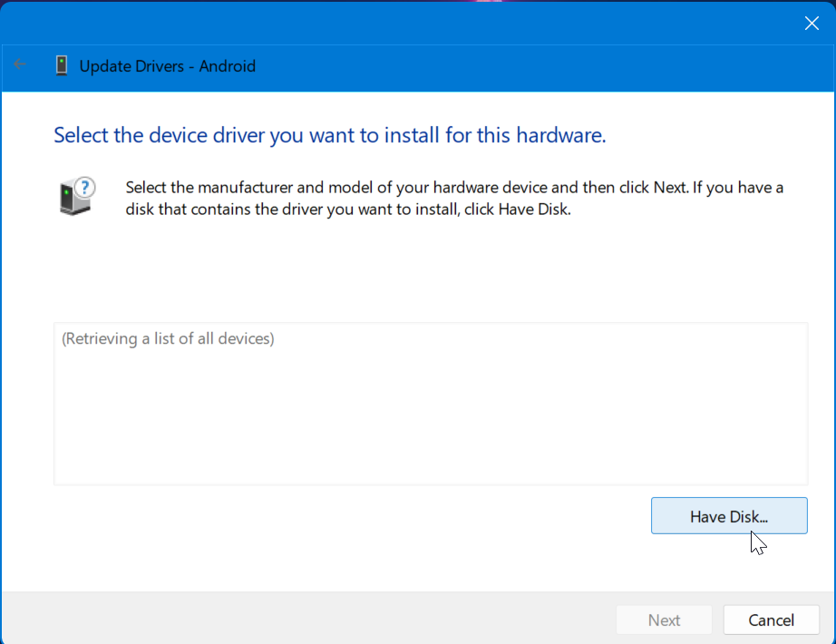836x644 pixels.
Task: Select the blue heading about device driver selection
Action: 330,134
